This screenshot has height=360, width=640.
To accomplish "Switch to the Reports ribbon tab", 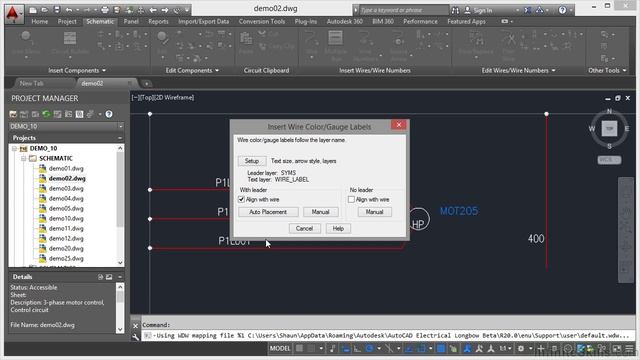I will 158,21.
